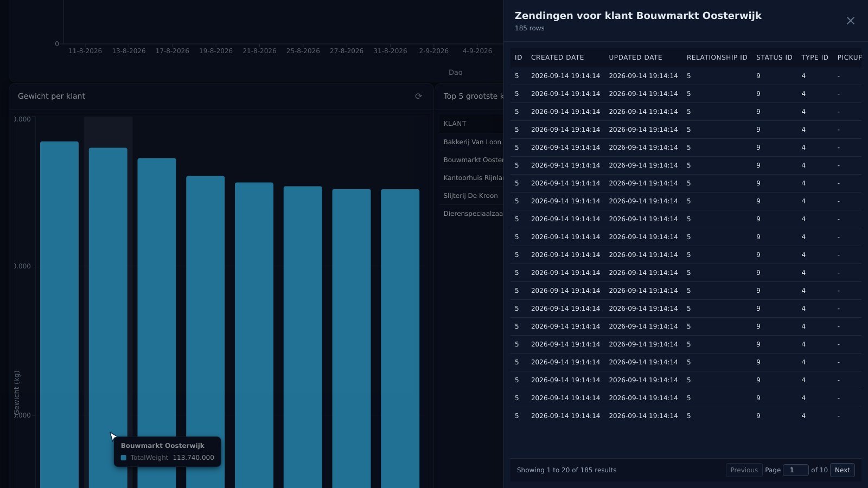
Task: Sort by the STATUS ID column header
Action: click(x=774, y=57)
